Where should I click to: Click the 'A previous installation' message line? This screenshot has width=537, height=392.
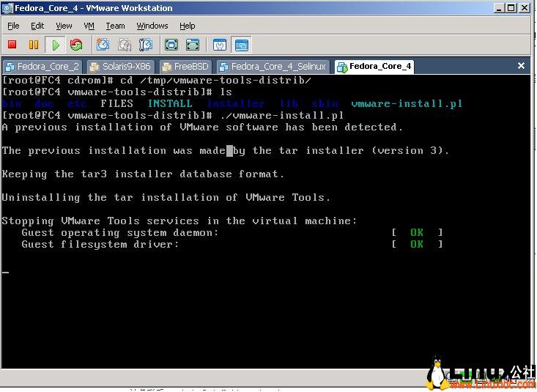click(x=202, y=127)
